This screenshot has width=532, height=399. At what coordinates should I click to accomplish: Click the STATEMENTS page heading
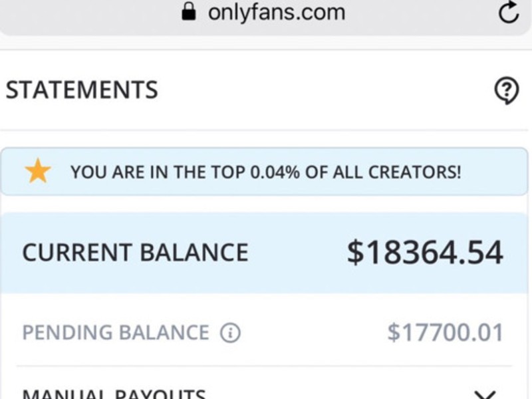pyautogui.click(x=82, y=90)
